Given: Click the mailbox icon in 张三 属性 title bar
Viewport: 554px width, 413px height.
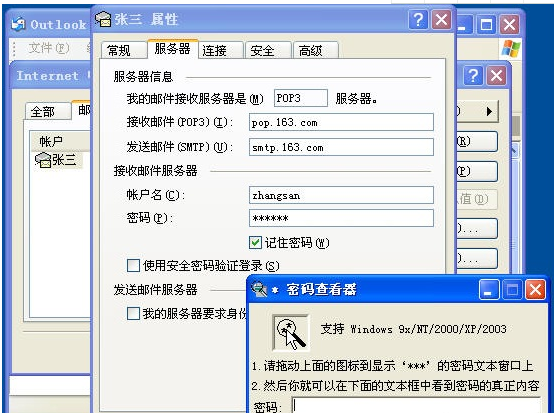Looking at the screenshot, I should click(103, 19).
